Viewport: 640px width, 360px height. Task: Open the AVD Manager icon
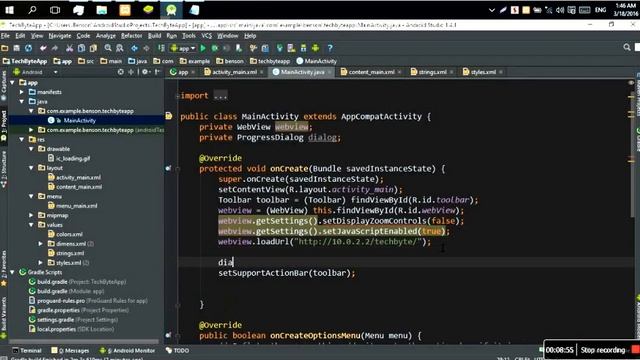click(291, 48)
